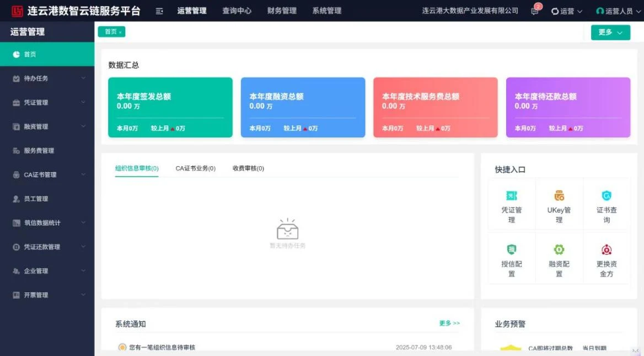
Task: Close the 首页 page tab
Action: pos(120,32)
